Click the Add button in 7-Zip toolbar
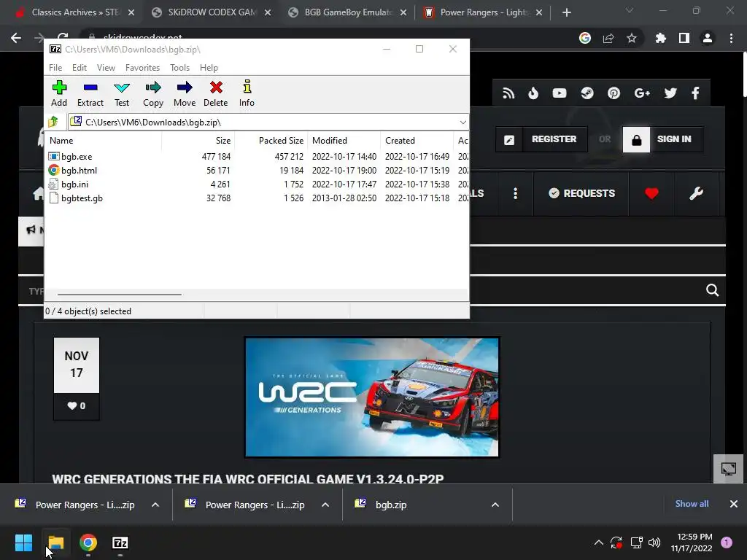The height and width of the screenshot is (560, 747). pyautogui.click(x=59, y=93)
